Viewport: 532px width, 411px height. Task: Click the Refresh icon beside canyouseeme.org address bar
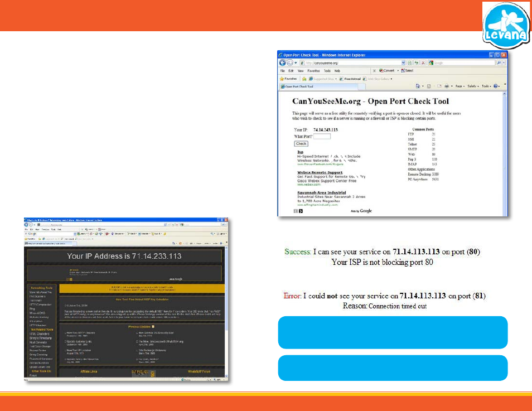[417, 63]
